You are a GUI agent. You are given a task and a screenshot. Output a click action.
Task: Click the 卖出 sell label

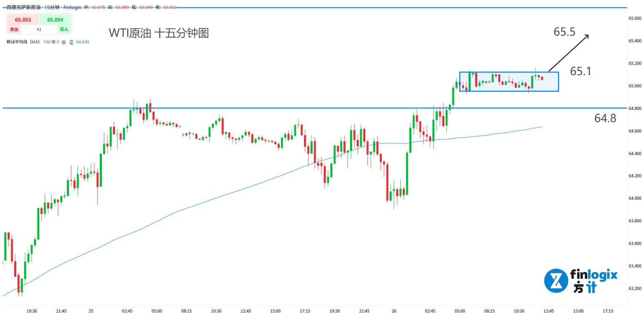(x=14, y=30)
